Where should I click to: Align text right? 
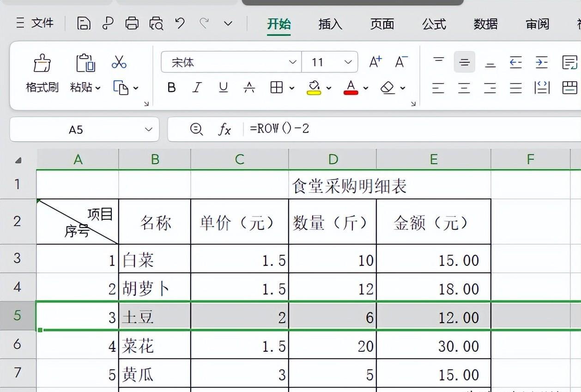(490, 87)
